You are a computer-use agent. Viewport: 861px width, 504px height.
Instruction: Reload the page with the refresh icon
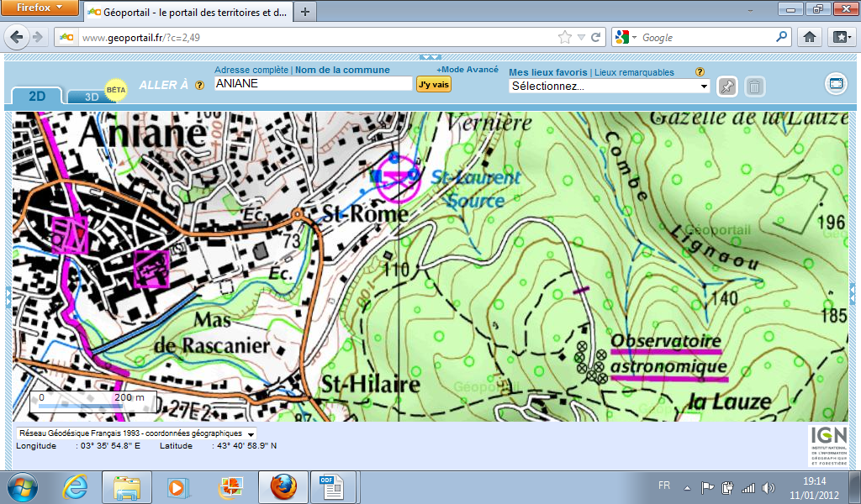click(596, 37)
